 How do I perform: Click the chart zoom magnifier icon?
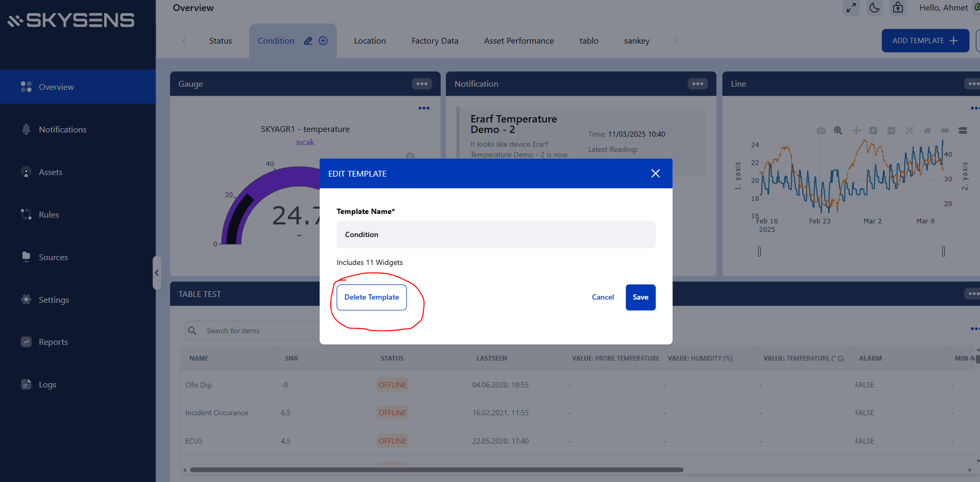tap(838, 130)
